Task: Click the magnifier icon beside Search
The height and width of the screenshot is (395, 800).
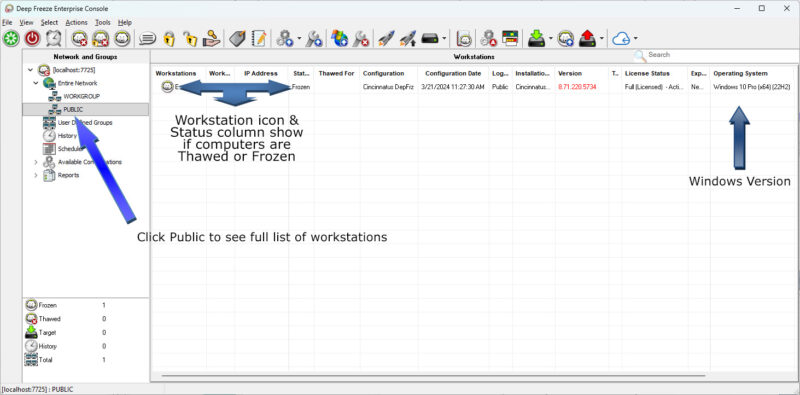Action: coord(639,56)
